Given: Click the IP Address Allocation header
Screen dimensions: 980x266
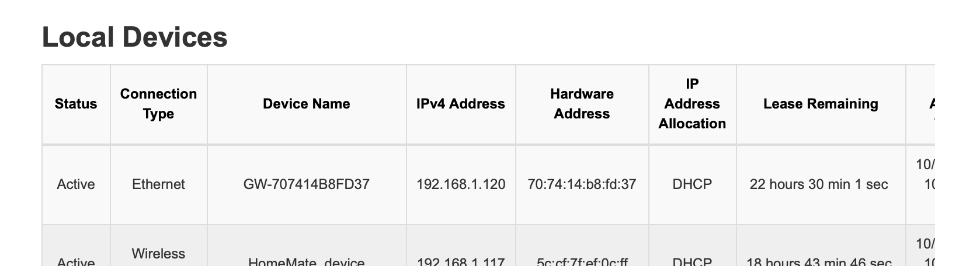Looking at the screenshot, I should (x=692, y=104).
